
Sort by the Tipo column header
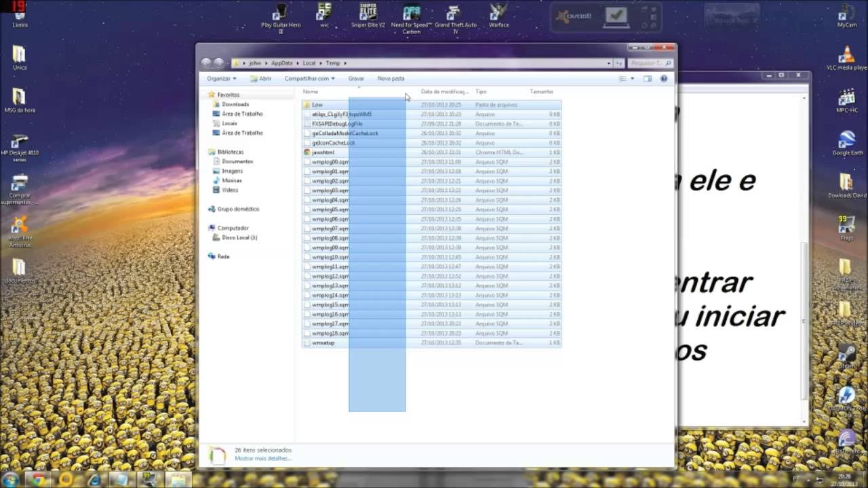(x=481, y=91)
